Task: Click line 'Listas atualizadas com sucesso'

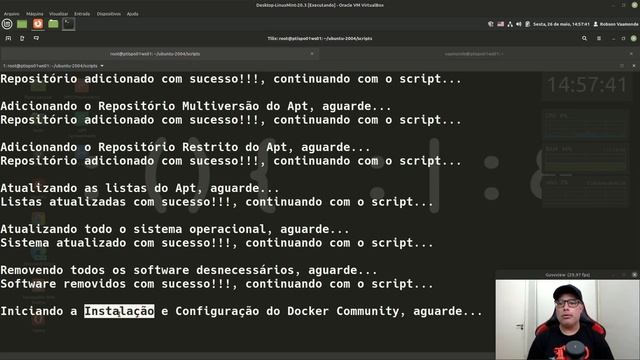Action: point(217,202)
